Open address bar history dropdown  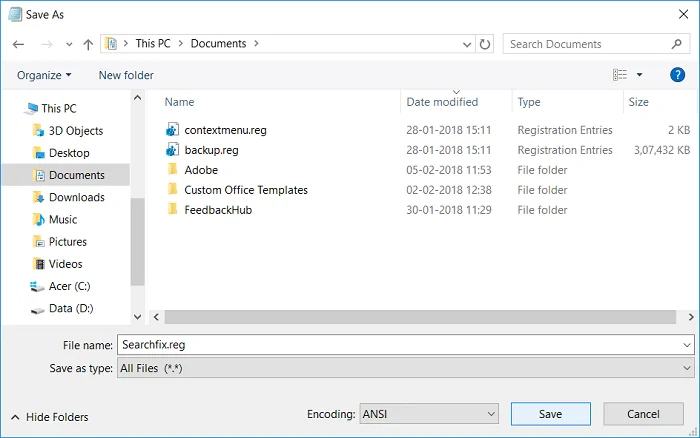[467, 44]
